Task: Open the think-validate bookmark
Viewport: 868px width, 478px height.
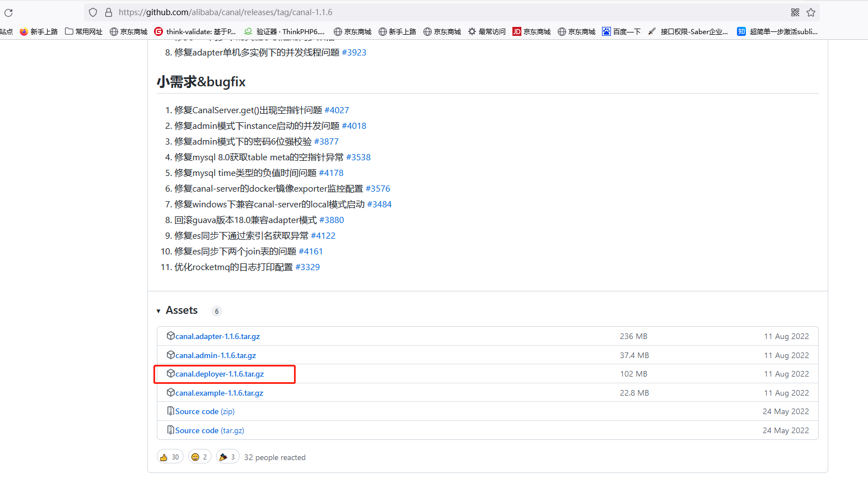Action: coord(195,32)
